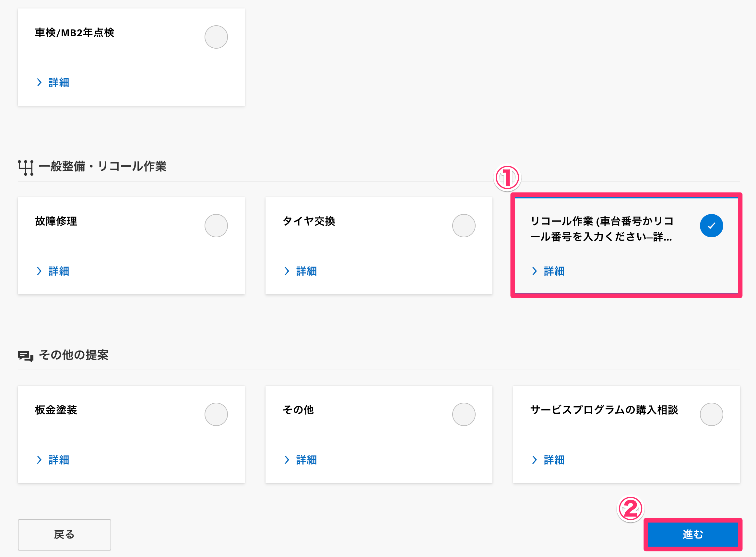Click the chevron arrow under タイヤ交換

click(287, 271)
